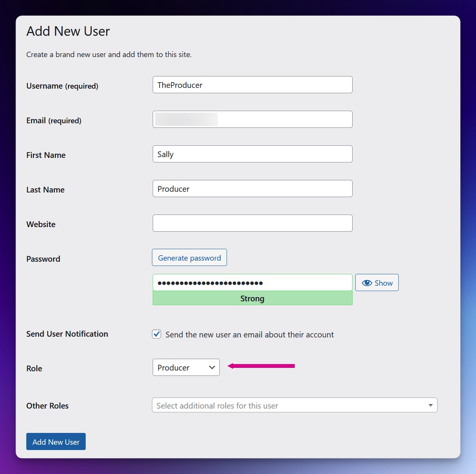This screenshot has height=474, width=476.
Task: Open the Role dropdown set to Producer
Action: click(186, 367)
